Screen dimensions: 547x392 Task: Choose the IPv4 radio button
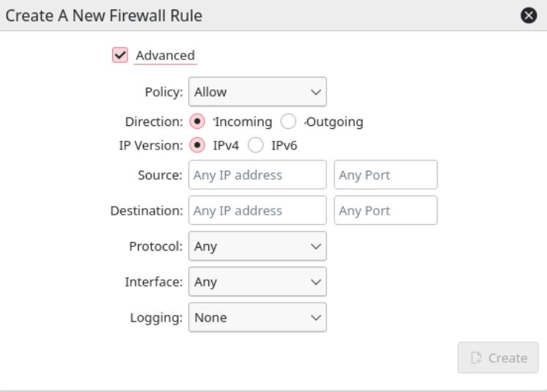point(197,145)
